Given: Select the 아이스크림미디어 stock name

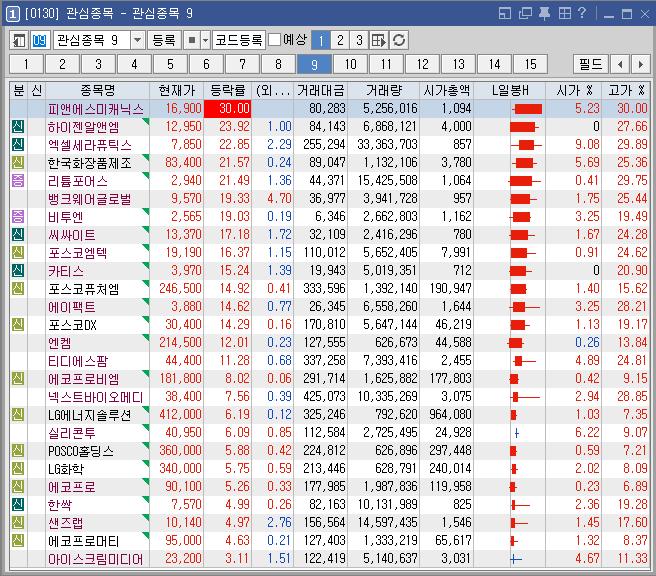Looking at the screenshot, I should (x=95, y=559).
